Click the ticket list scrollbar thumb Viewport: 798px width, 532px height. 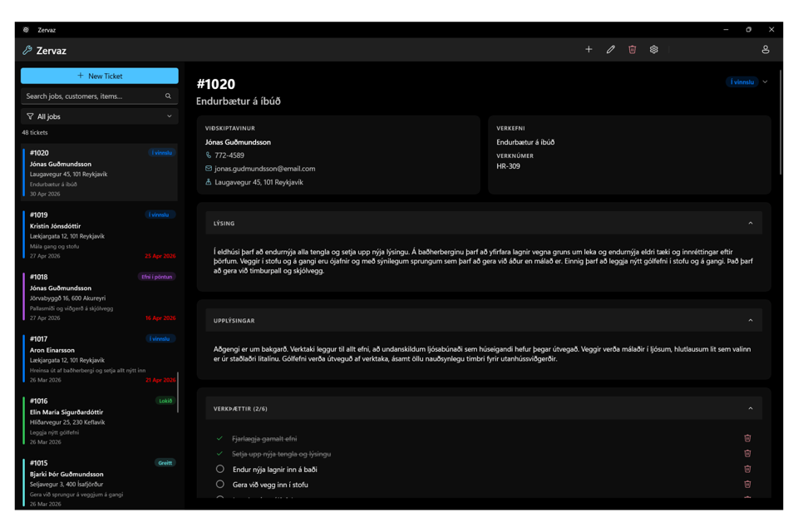[x=178, y=392]
